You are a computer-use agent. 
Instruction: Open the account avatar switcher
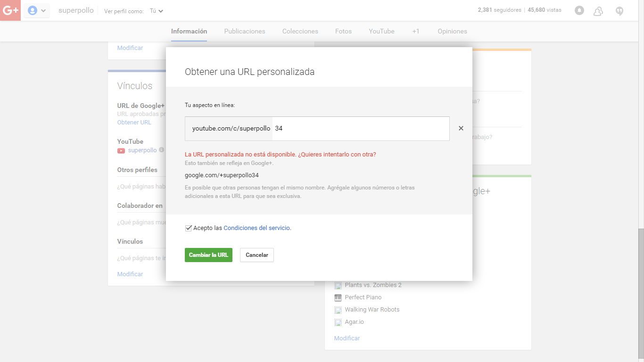click(x=37, y=10)
